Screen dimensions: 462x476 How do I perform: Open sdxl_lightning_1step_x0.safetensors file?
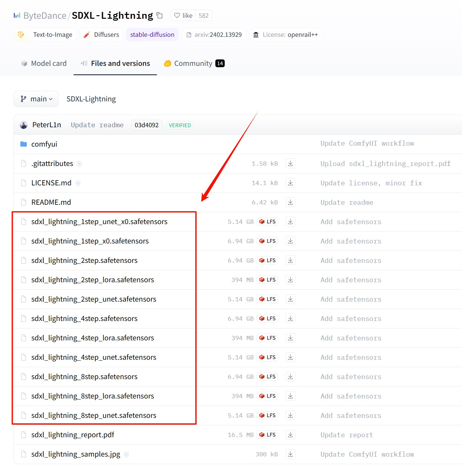tap(90, 241)
